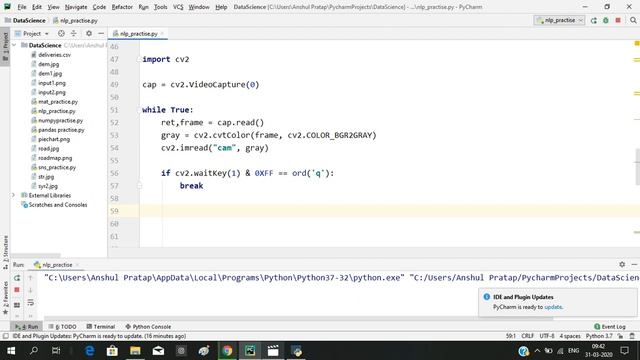Open the Refactor menu
Screen dimensions: 640x360
(122, 7)
